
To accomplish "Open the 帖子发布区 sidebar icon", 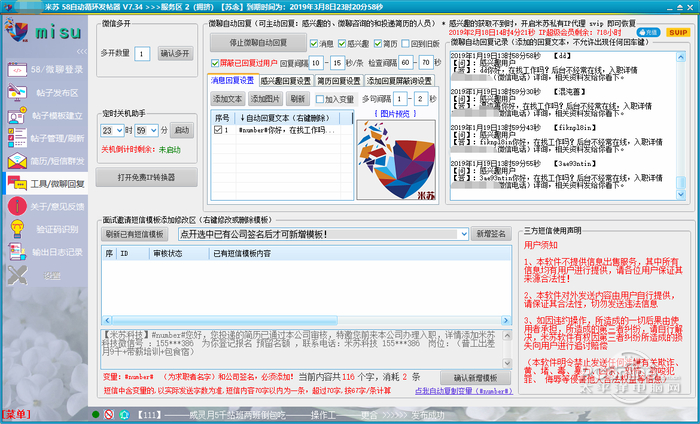I will tap(17, 92).
